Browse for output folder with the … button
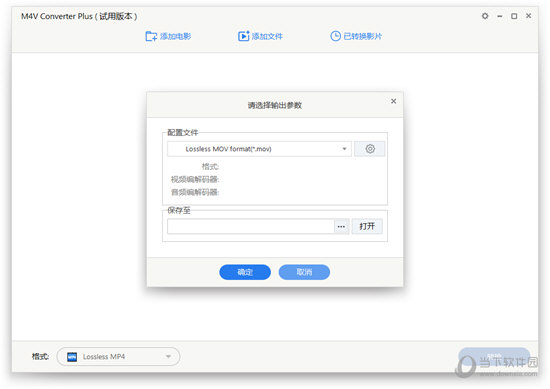The width and height of the screenshot is (550, 389). coord(341,226)
